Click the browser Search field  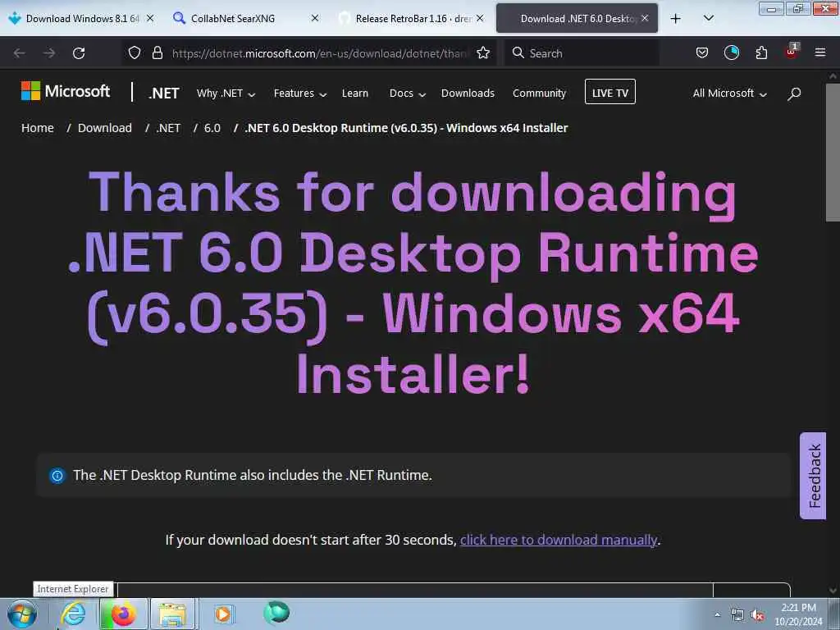click(x=582, y=53)
